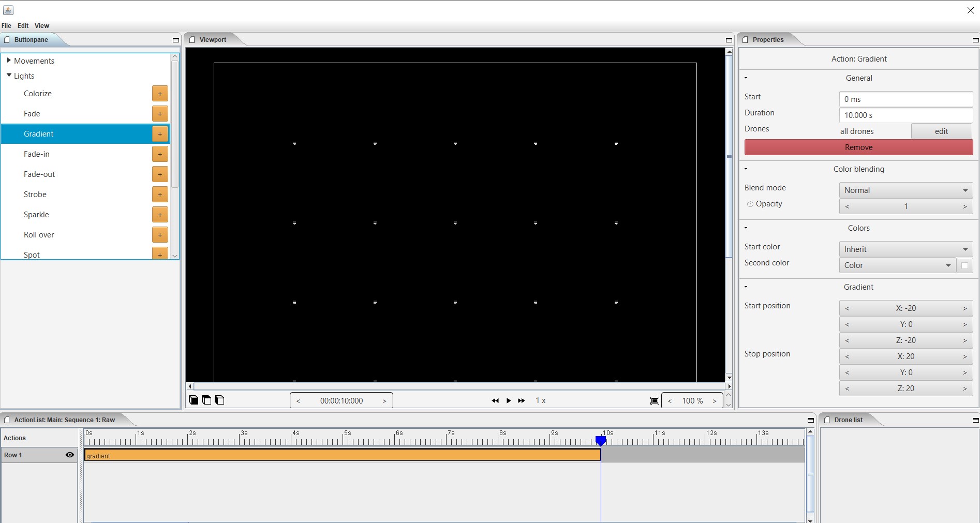Open the File menu
The height and width of the screenshot is (523, 980).
(x=7, y=26)
